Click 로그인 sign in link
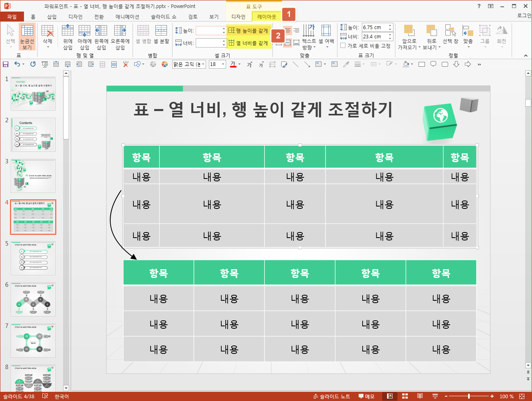 (524, 16)
